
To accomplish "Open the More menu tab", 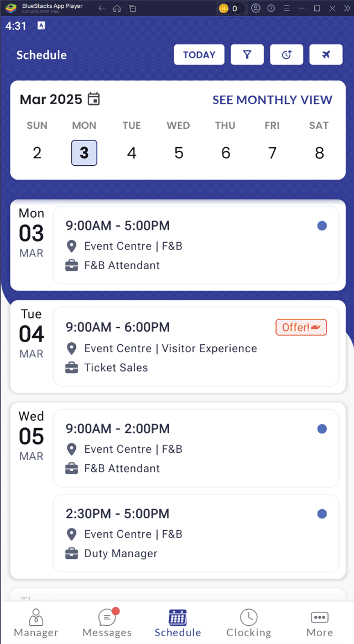I will tap(319, 623).
